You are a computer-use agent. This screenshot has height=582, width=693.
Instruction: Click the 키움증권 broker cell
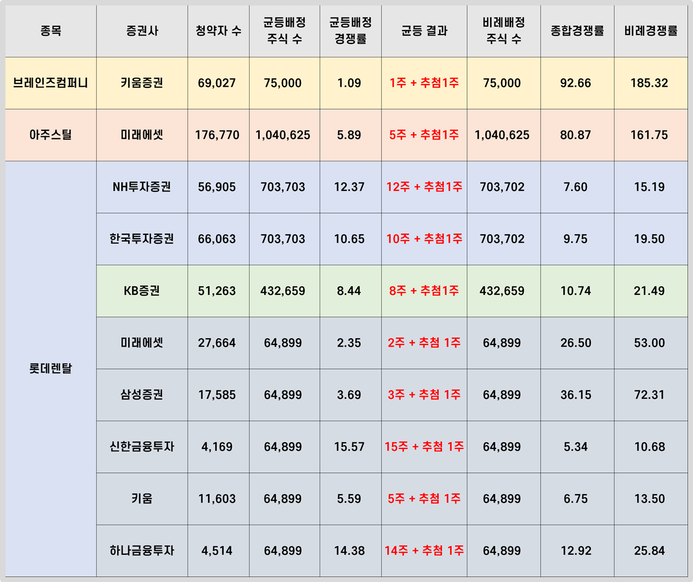tap(142, 83)
